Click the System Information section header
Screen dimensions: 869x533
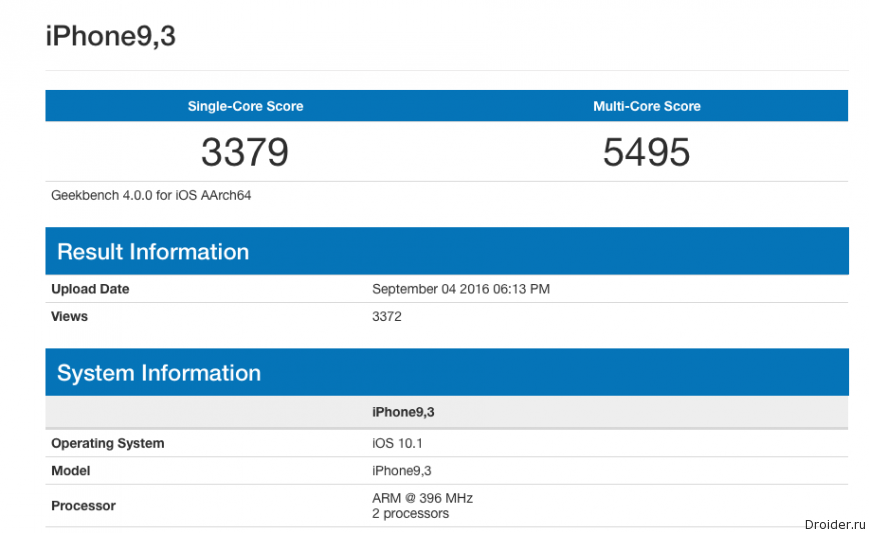tap(447, 372)
